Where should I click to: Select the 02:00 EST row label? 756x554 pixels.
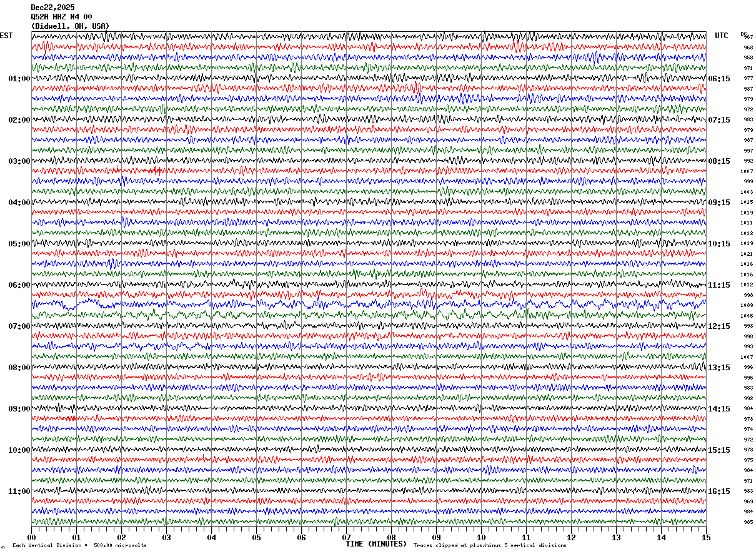pos(19,120)
